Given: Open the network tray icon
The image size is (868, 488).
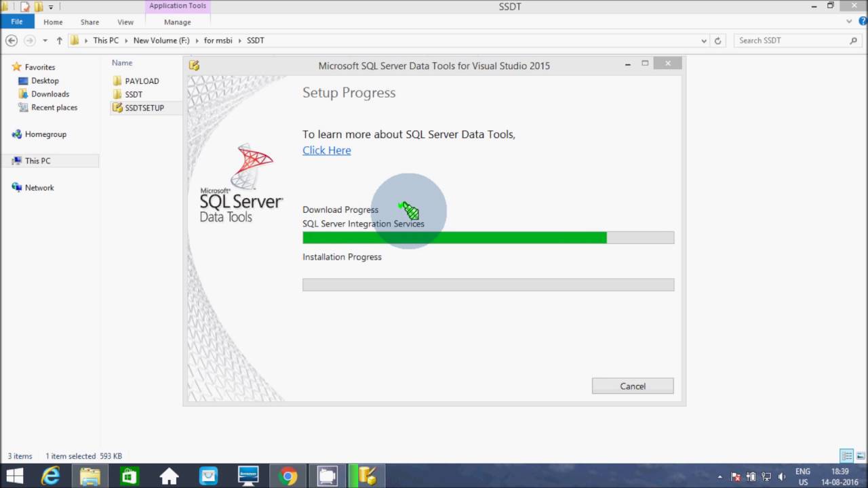Looking at the screenshot, I should (x=766, y=476).
